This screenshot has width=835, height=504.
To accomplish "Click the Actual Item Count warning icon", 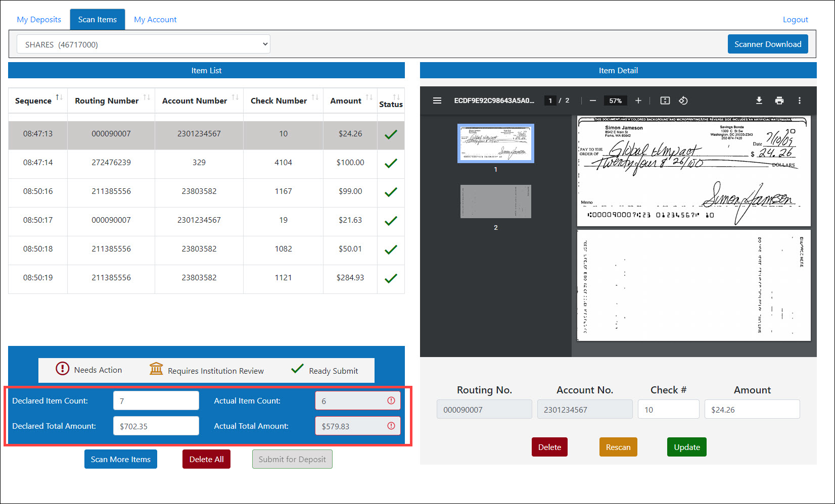I will [391, 400].
